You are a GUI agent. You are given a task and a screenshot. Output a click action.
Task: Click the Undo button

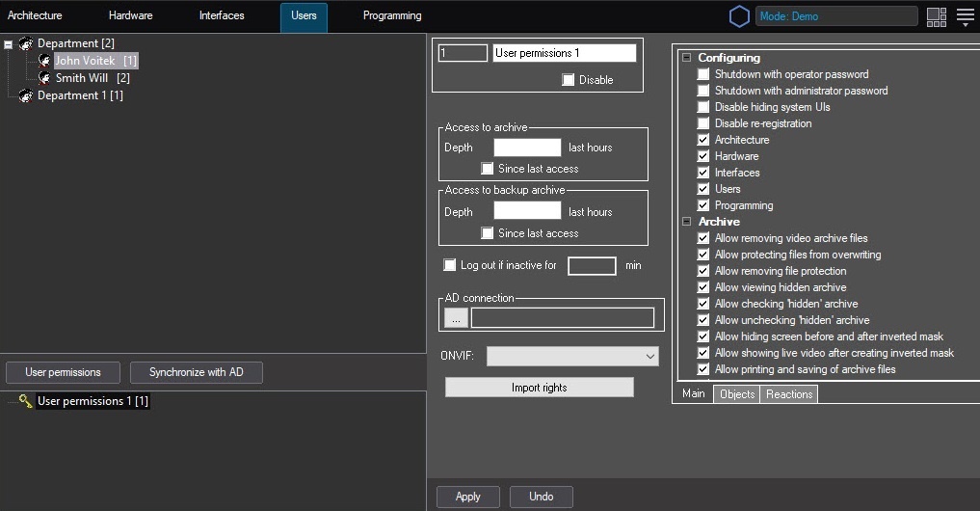click(x=542, y=497)
